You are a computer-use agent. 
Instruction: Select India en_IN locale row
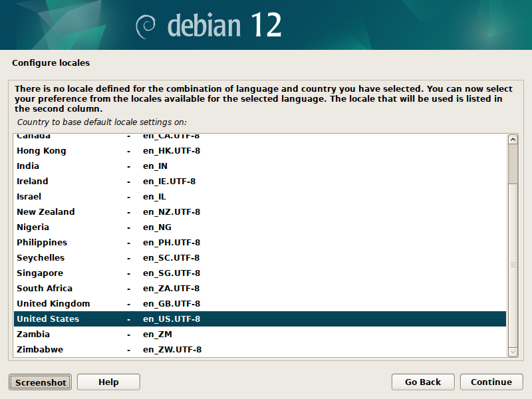260,166
